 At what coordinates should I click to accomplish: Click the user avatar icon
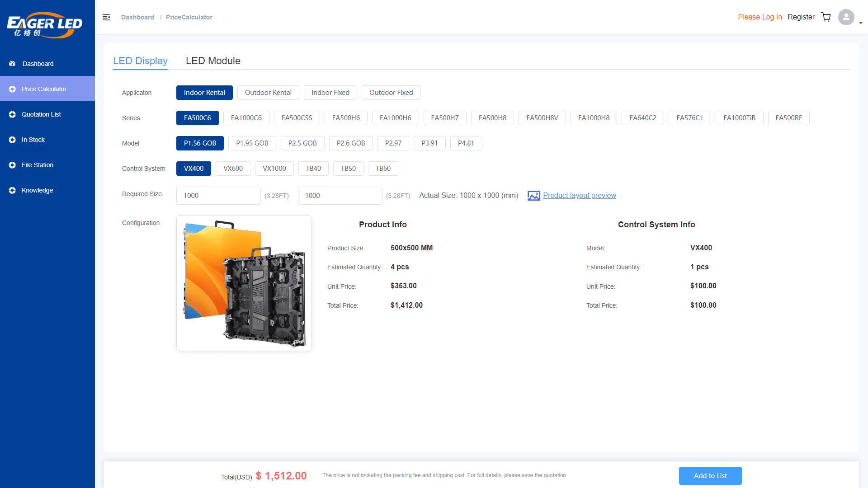pos(846,17)
